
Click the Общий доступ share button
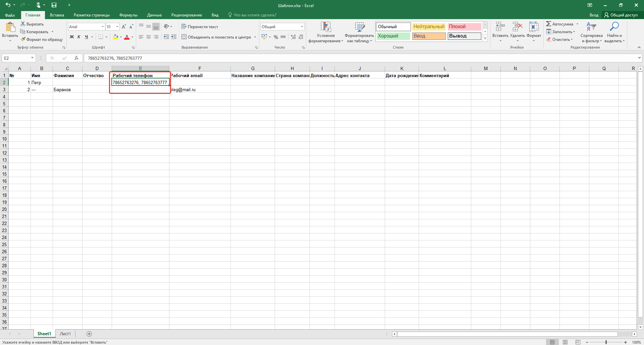coord(621,15)
